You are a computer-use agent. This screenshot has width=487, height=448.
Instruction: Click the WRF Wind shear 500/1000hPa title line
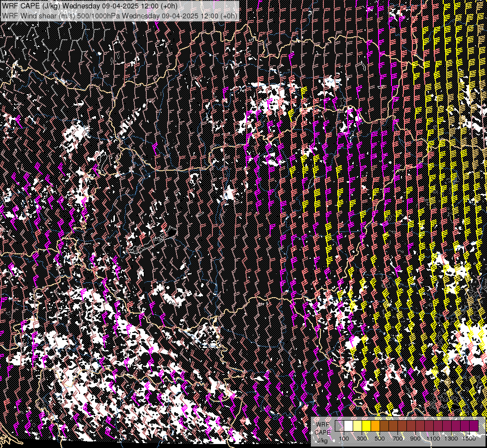pyautogui.click(x=119, y=15)
